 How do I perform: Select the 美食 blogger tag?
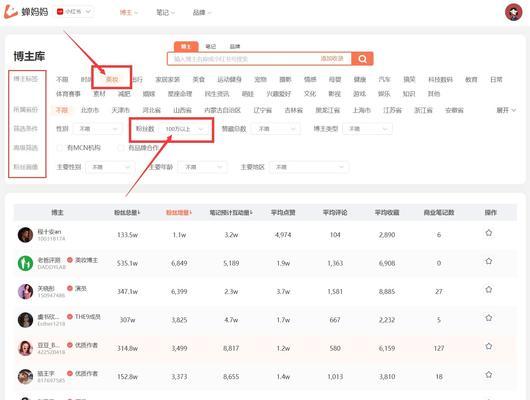pos(198,79)
